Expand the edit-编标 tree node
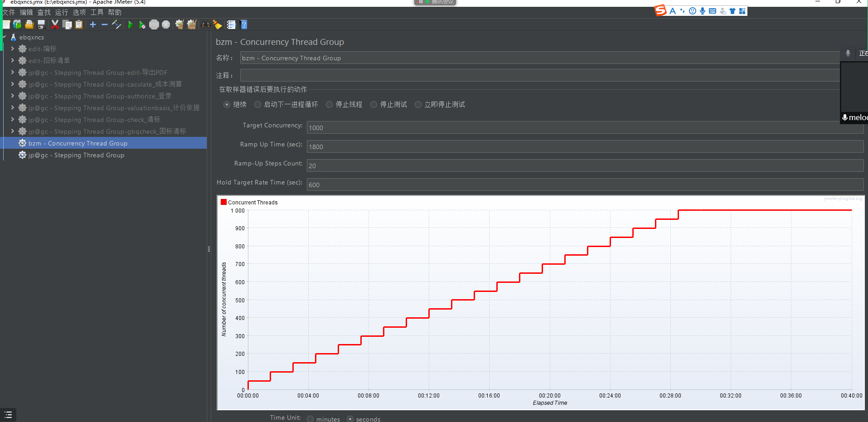The image size is (868, 422). [x=12, y=49]
